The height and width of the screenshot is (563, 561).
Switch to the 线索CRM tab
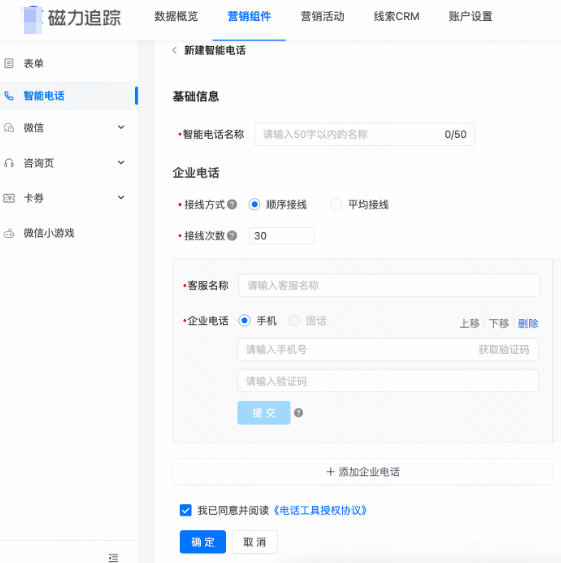[x=397, y=17]
